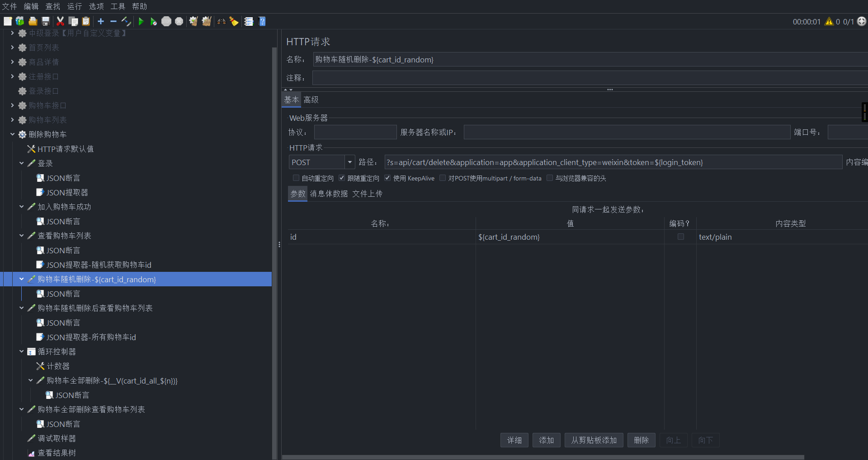
Task: Click the 路径 input field
Action: 613,162
